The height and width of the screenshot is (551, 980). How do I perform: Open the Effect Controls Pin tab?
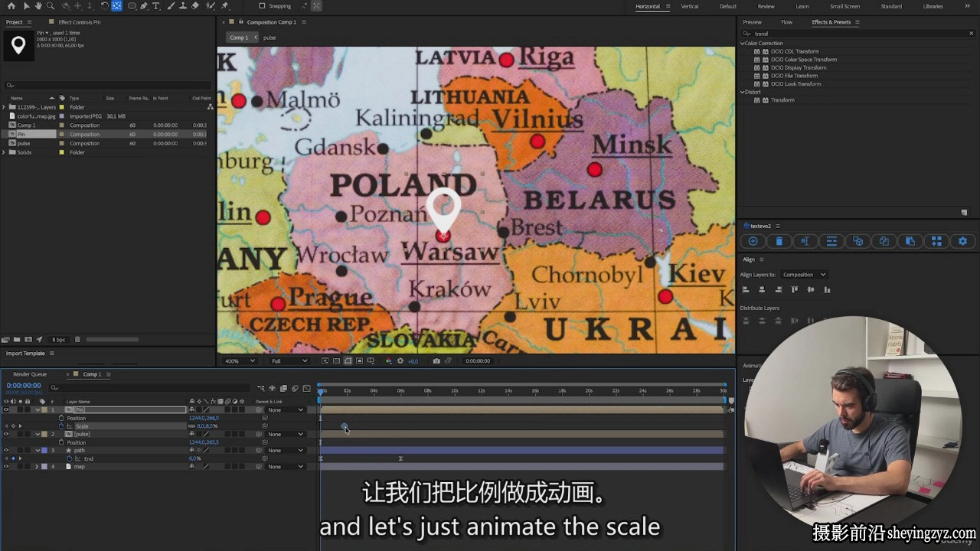pos(80,22)
